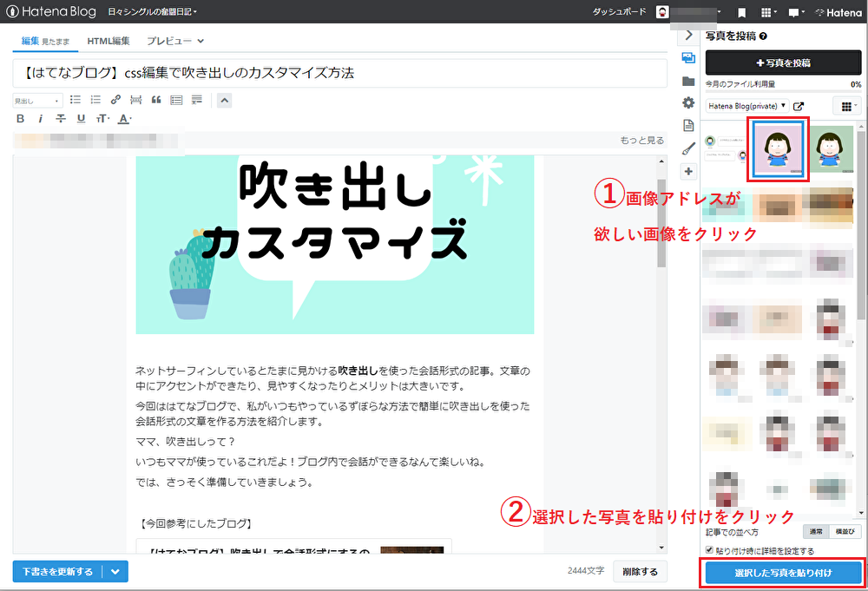Insert a hyperlink using the link icon

click(116, 99)
